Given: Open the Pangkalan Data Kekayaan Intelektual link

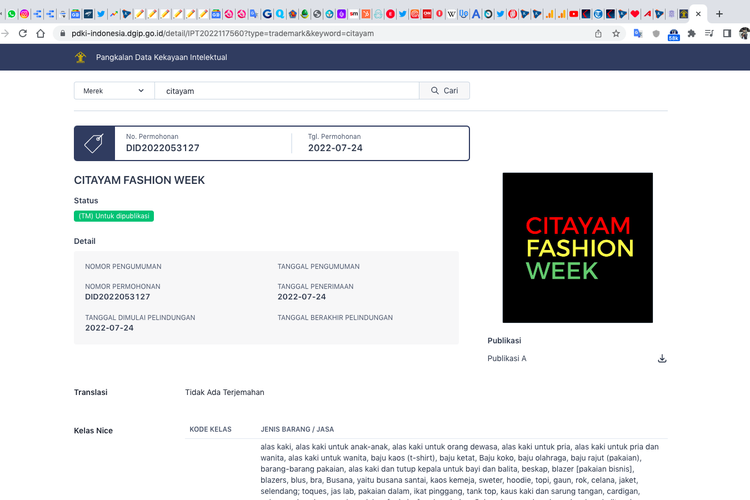Looking at the screenshot, I should [x=161, y=57].
